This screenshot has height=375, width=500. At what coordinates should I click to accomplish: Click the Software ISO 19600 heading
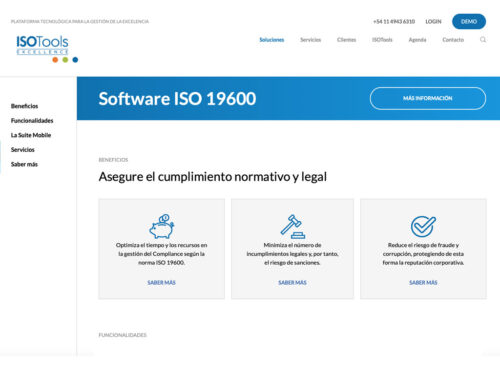coord(177,99)
